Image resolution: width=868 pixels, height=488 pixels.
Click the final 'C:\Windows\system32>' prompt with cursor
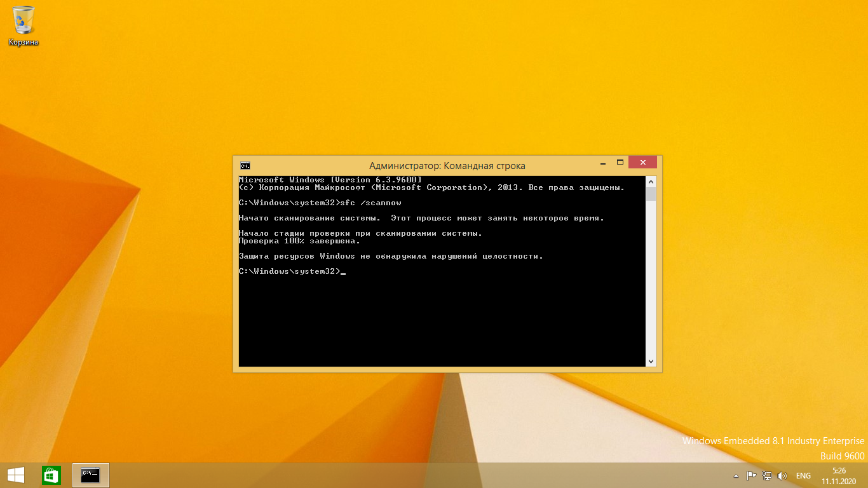[292, 271]
